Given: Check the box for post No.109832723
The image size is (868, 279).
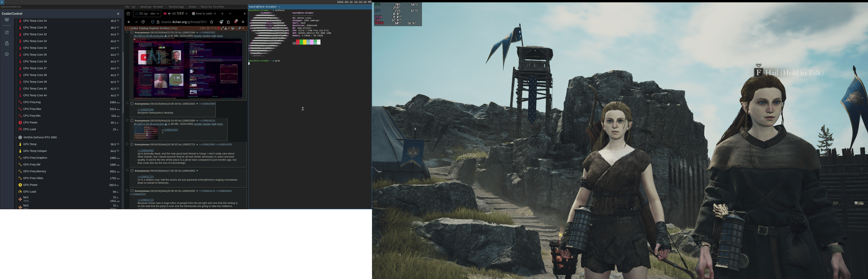Looking at the screenshot, I should pos(132,144).
